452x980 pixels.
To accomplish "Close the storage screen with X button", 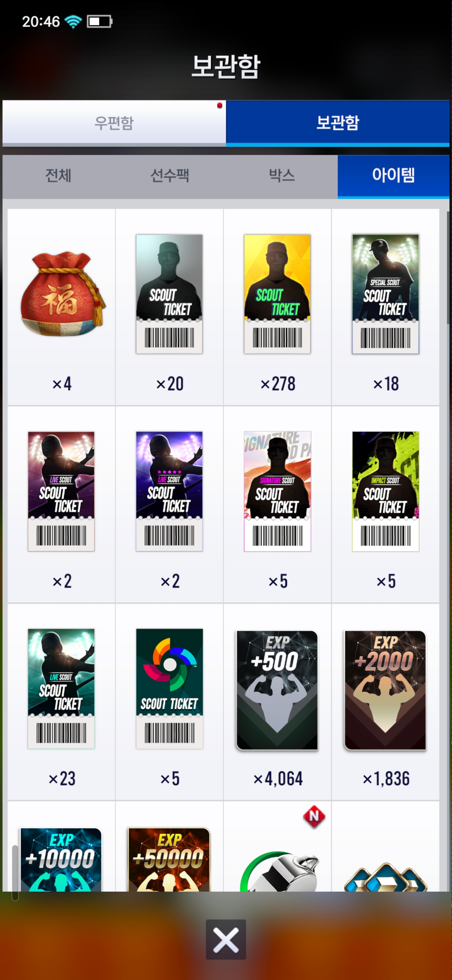I will (226, 939).
